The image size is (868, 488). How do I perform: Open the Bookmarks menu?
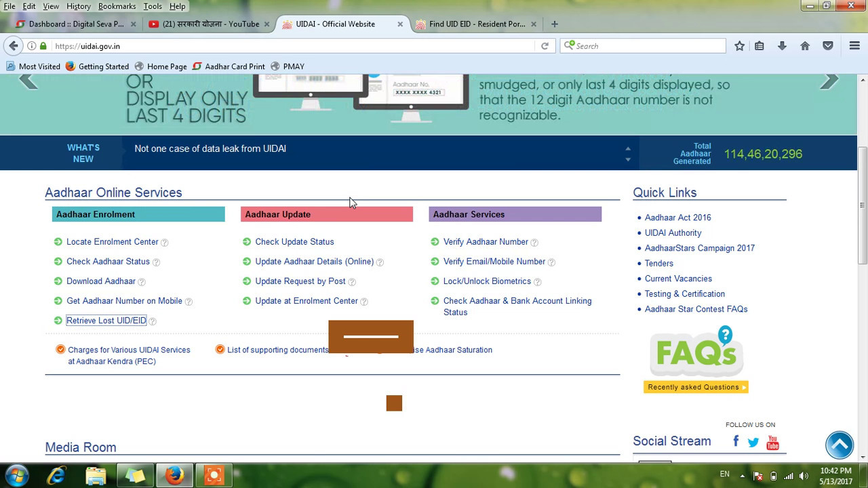pyautogui.click(x=117, y=6)
